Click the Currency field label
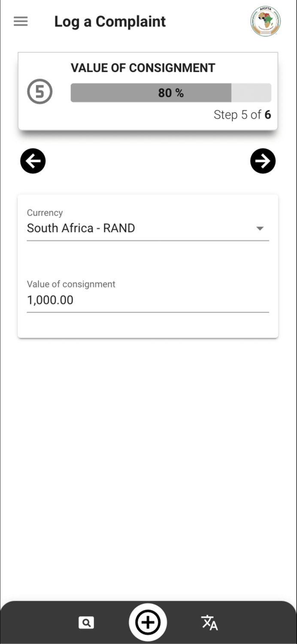This screenshot has width=297, height=644. click(x=45, y=213)
